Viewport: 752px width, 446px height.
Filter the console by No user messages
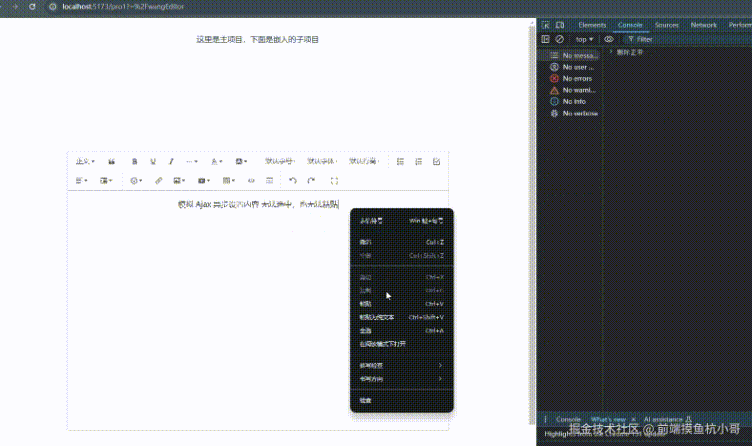570,67
